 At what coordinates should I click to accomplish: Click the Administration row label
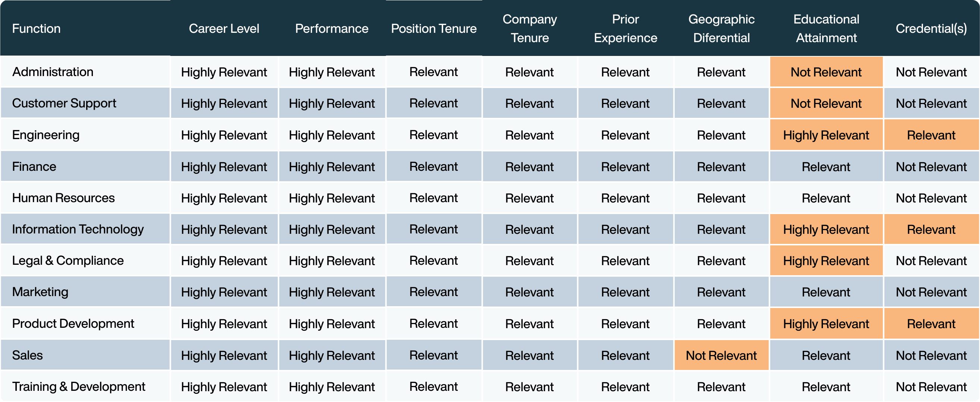53,72
